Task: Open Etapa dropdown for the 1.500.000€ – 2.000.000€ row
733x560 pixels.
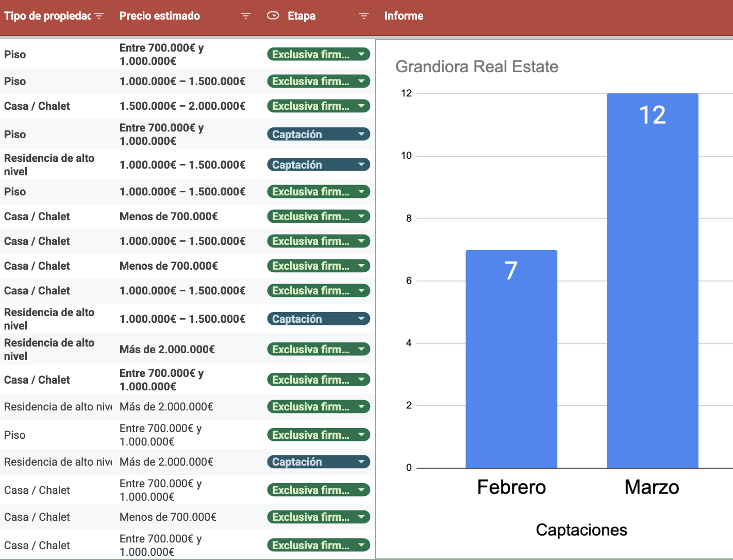Action: 361,106
